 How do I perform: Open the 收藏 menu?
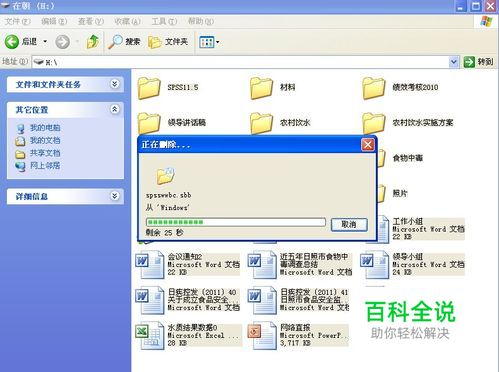[127, 22]
